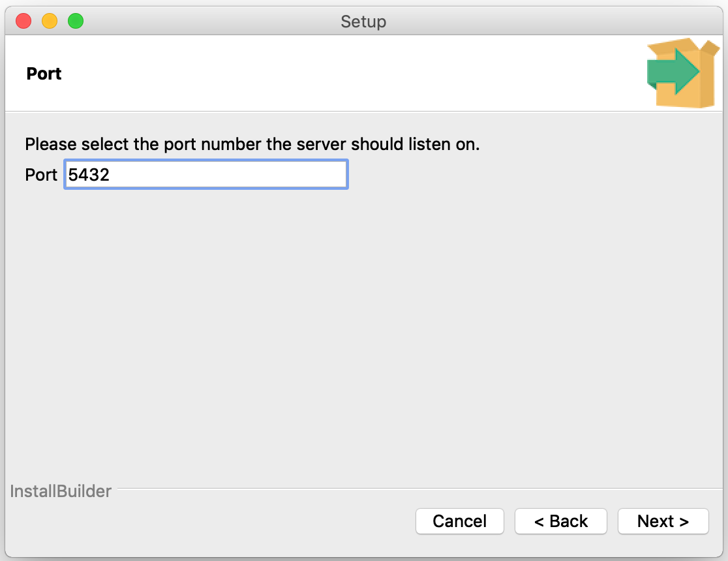Viewport: 728px width, 561px height.
Task: Place cursor after 5432 in port field
Action: pyautogui.click(x=110, y=175)
